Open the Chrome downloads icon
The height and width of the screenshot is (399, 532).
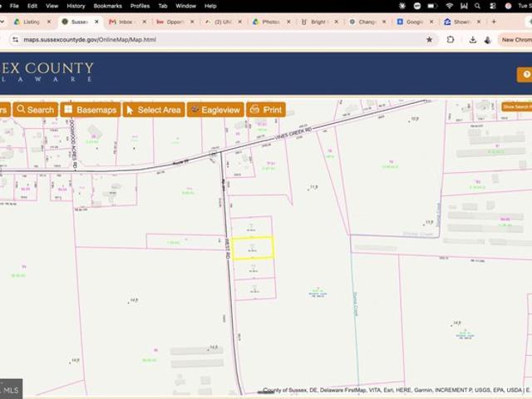[x=472, y=40]
